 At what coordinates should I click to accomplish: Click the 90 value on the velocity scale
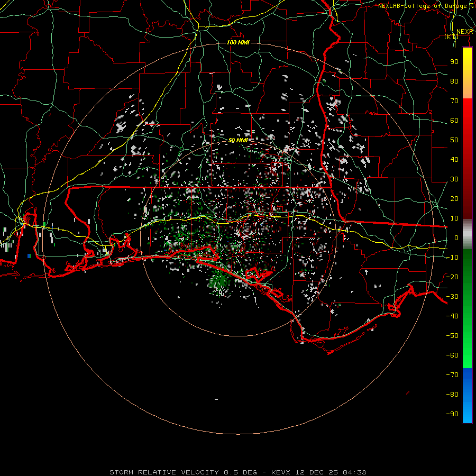(454, 62)
